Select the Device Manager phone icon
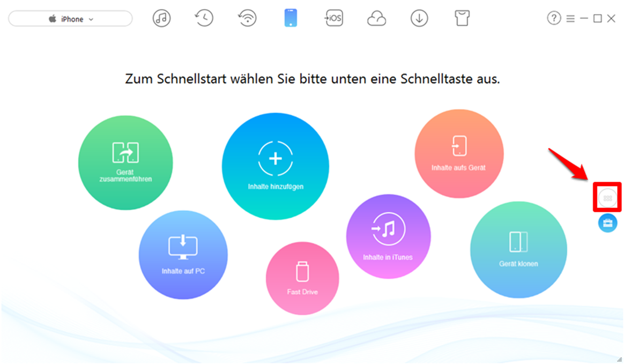Viewport: 624px width, 364px height. coord(291,18)
